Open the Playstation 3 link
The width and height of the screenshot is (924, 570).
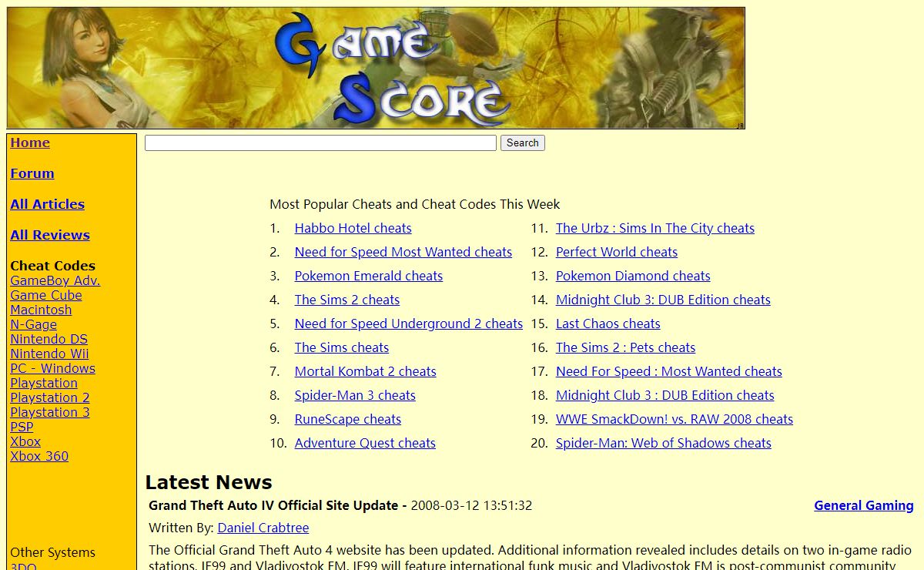click(50, 412)
